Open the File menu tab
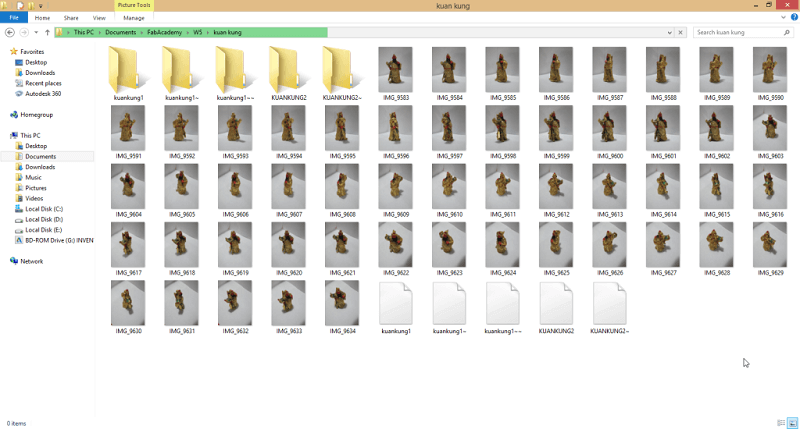The image size is (800, 429). pos(14,17)
